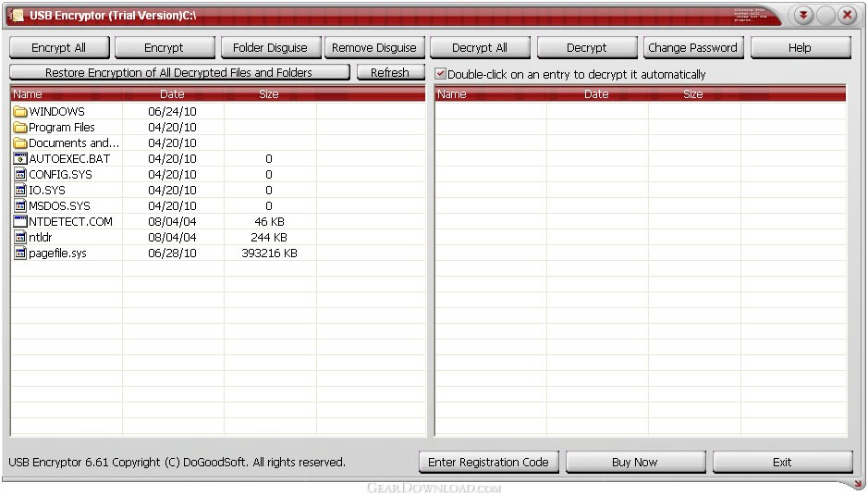Image resolution: width=868 pixels, height=495 pixels.
Task: Click the 08/04/04 date of NTDETECT.COM
Action: (x=173, y=222)
